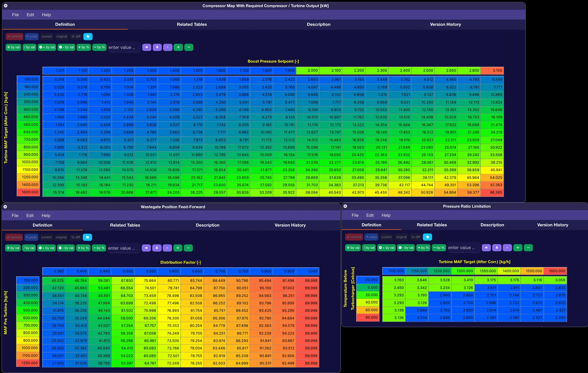Screen dimensions: 588x373
Task: Select cell 66.385 in Compressor Map table
Action: tap(492, 192)
